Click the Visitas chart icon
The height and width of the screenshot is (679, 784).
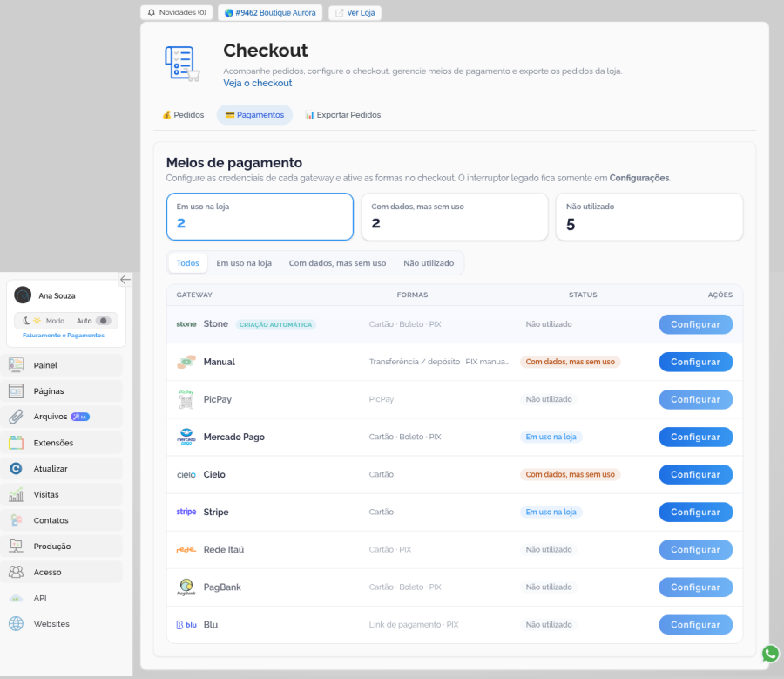(x=16, y=494)
